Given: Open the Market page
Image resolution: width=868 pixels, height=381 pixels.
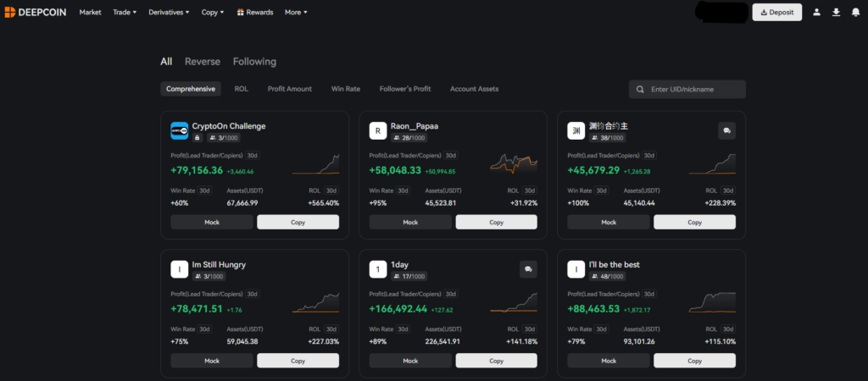Looking at the screenshot, I should click(x=90, y=12).
